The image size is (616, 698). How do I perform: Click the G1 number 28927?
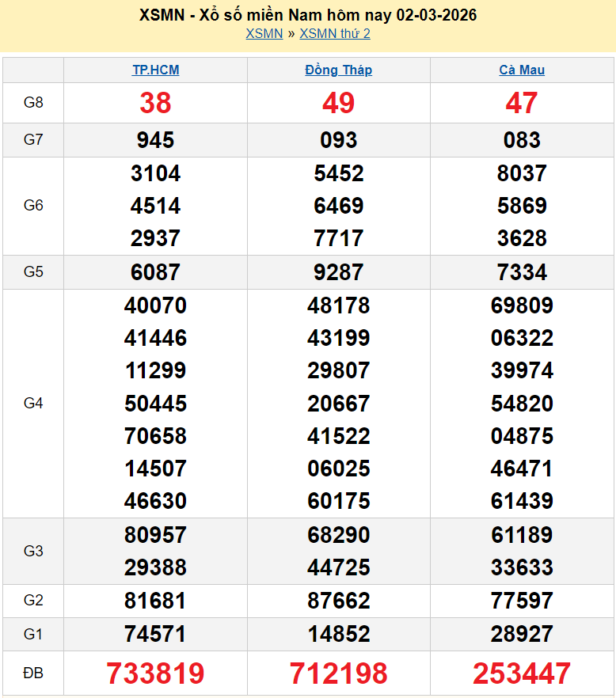(522, 634)
